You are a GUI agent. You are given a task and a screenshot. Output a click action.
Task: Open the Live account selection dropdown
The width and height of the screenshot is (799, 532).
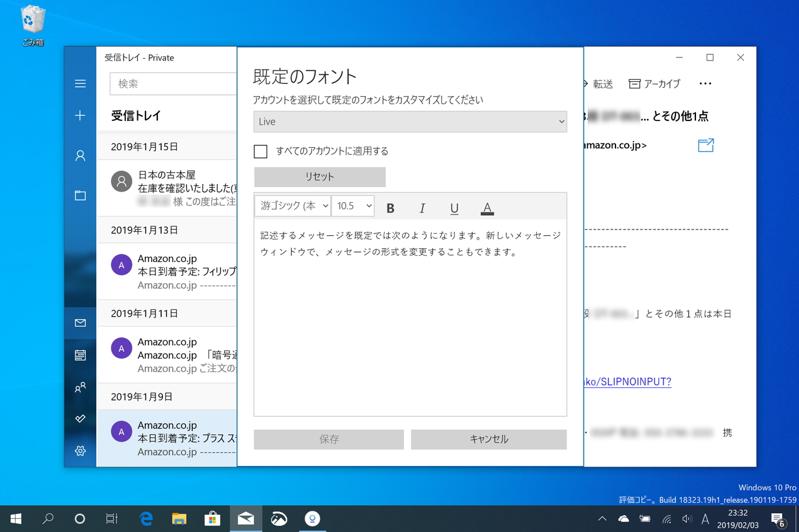410,122
